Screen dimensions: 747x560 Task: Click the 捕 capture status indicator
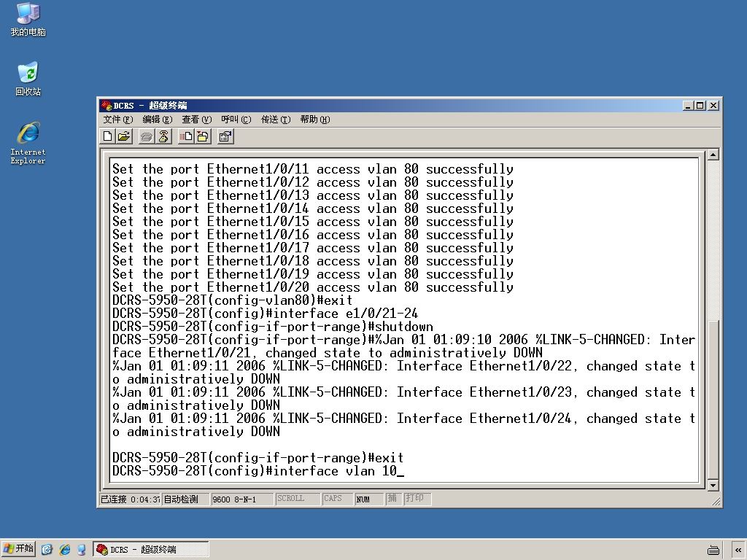(393, 499)
